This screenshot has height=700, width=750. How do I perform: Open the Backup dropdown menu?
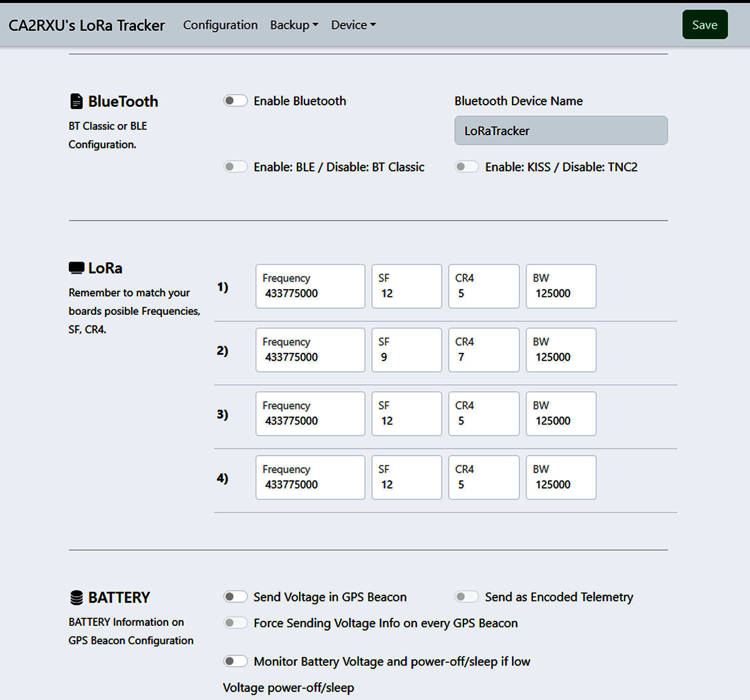(x=294, y=25)
